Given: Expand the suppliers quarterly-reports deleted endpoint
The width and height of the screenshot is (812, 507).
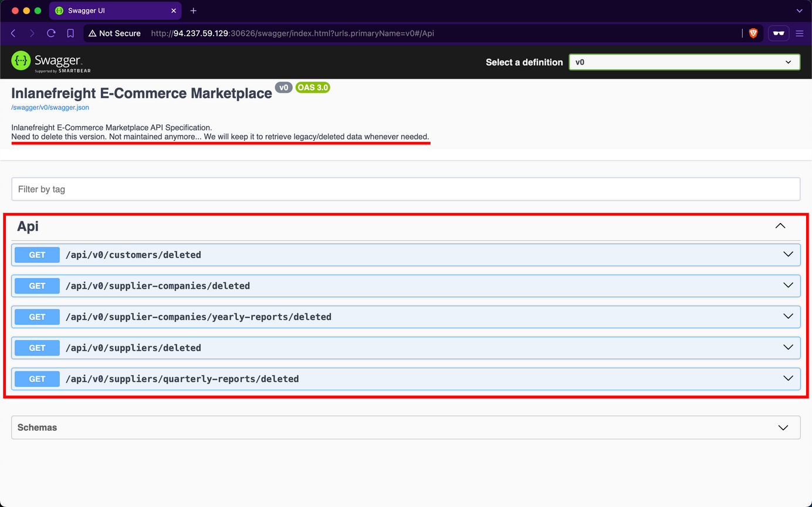Looking at the screenshot, I should click(787, 378).
